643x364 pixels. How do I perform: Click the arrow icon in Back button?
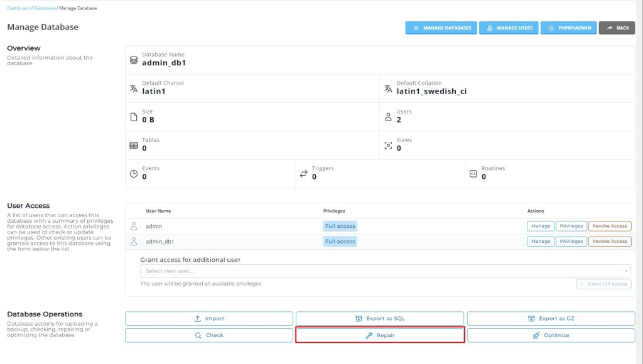coord(610,28)
